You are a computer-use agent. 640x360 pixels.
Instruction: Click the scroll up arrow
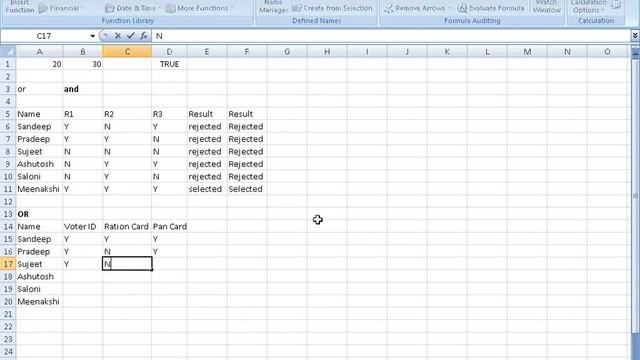(636, 53)
